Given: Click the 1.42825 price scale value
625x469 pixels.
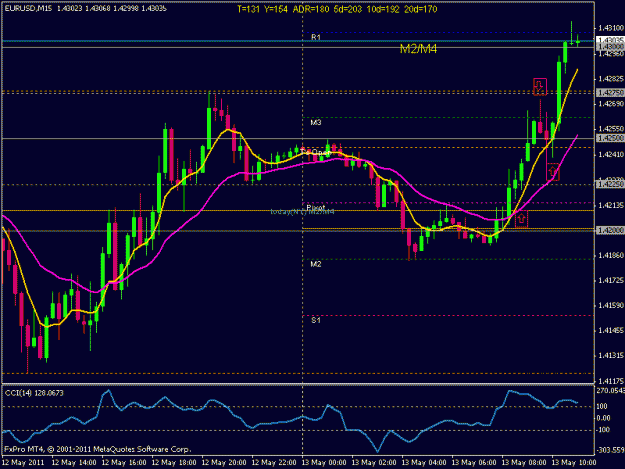Looking at the screenshot, I should tap(611, 79).
